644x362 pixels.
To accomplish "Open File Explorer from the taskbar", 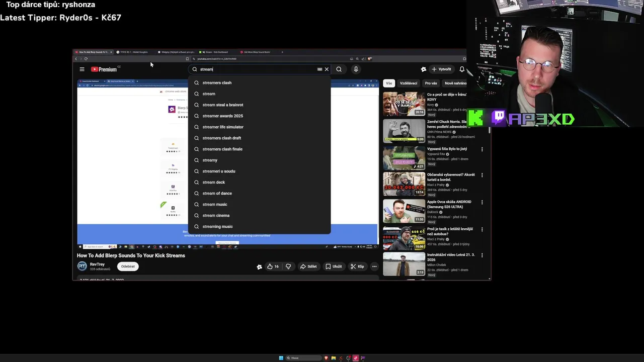I will coord(333,358).
